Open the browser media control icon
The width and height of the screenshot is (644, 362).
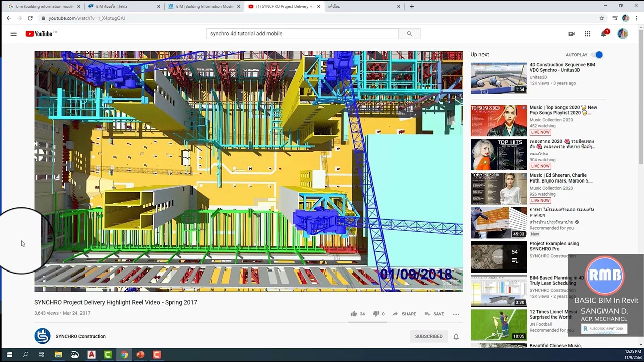click(615, 18)
